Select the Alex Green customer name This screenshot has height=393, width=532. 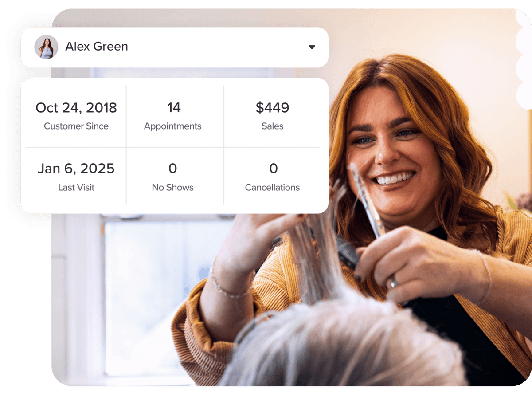(97, 47)
